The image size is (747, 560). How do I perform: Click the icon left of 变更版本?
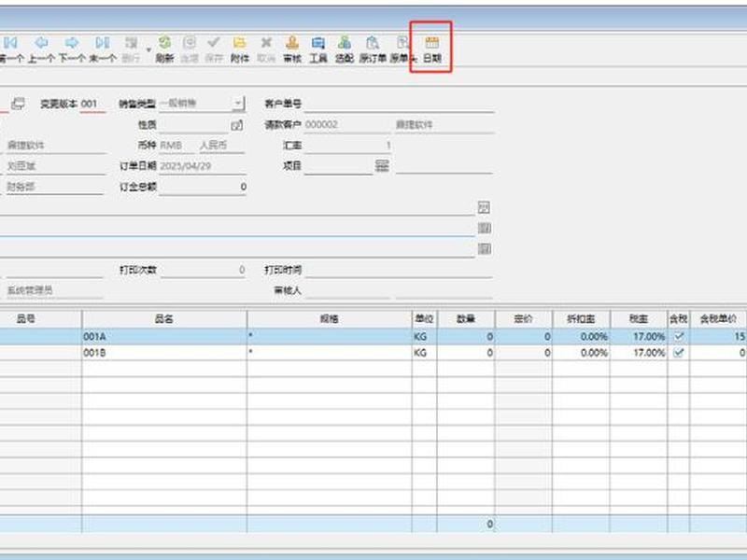(18, 104)
